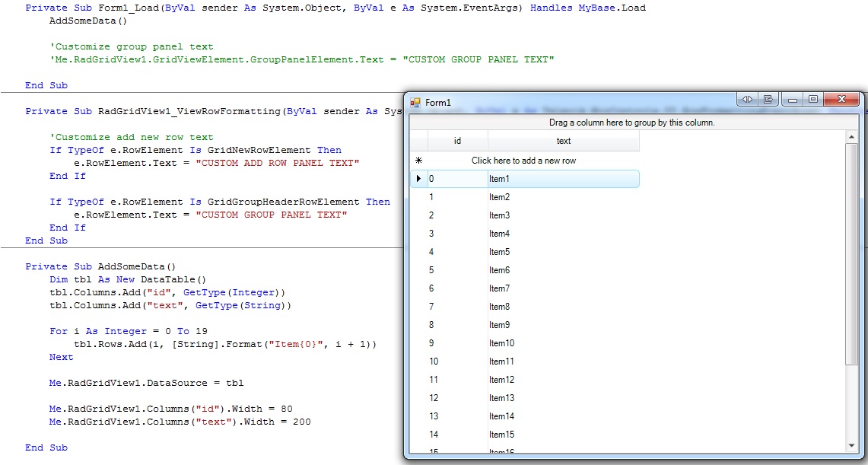Minimize the Form1 window
This screenshot has width=868, height=465.
pyautogui.click(x=793, y=100)
